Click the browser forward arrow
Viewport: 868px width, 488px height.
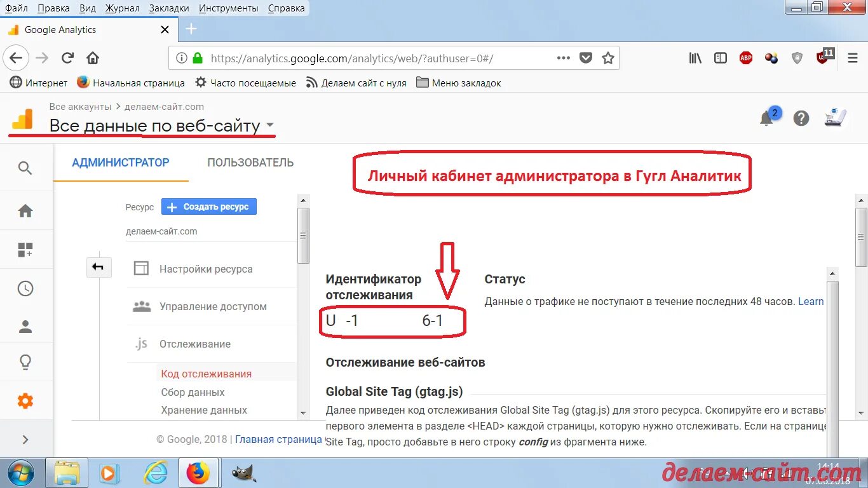(42, 58)
